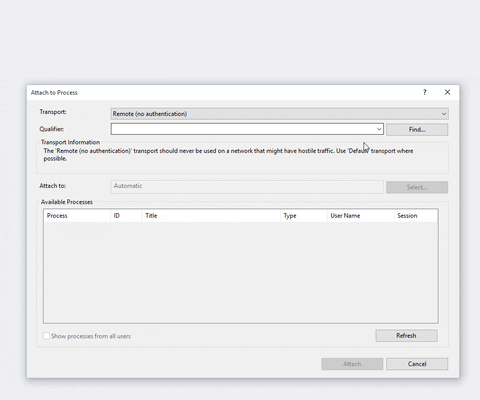The height and width of the screenshot is (400, 480).
Task: Sort by the User Name column header
Action: point(361,216)
